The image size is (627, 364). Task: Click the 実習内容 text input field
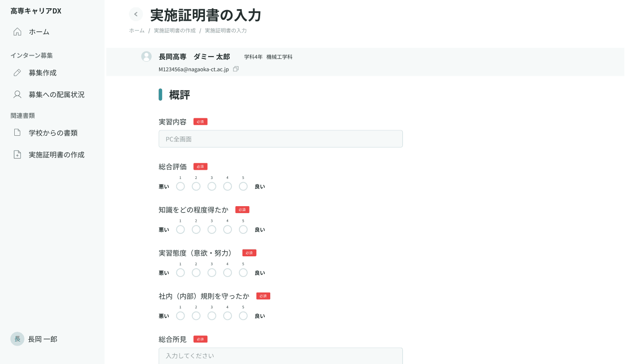pyautogui.click(x=280, y=139)
